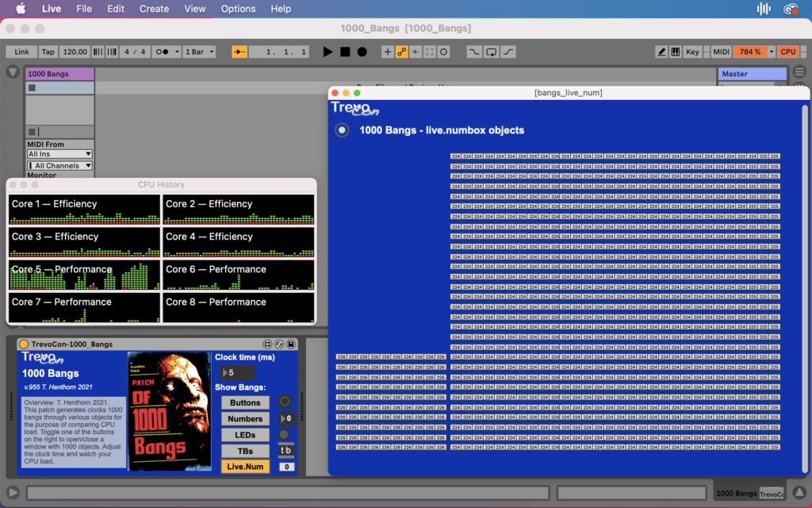
Task: Open the Create menu
Action: point(154,9)
